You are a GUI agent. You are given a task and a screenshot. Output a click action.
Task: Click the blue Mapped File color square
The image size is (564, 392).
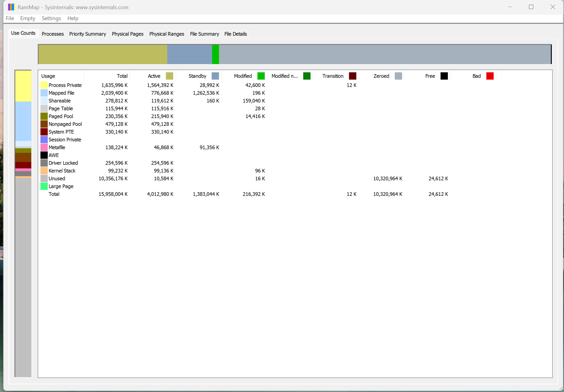[44, 93]
